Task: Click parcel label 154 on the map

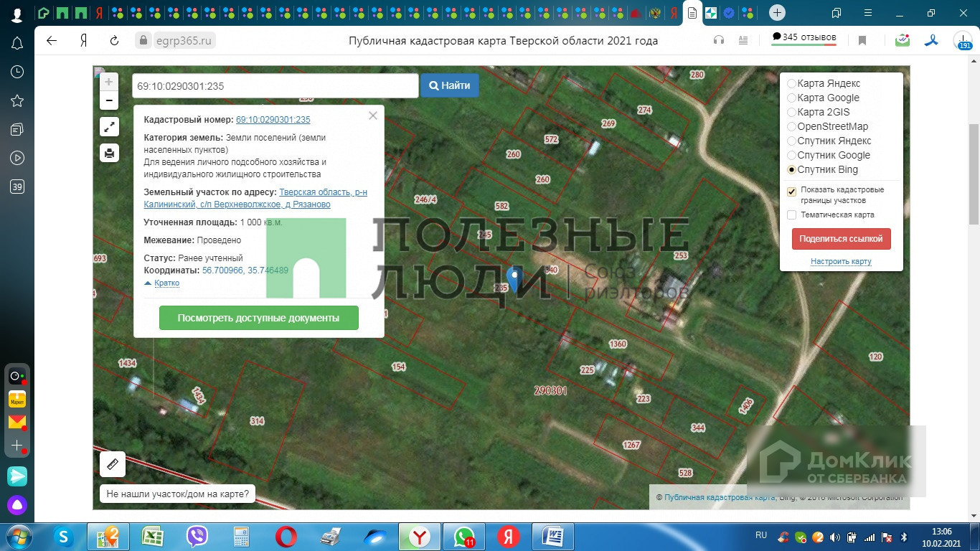Action: click(399, 367)
